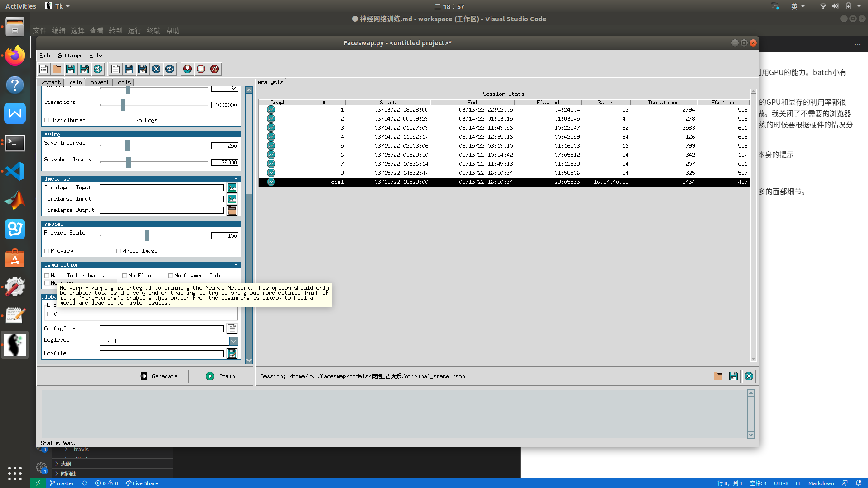
Task: Switch to the Convert tab
Action: pyautogui.click(x=98, y=82)
